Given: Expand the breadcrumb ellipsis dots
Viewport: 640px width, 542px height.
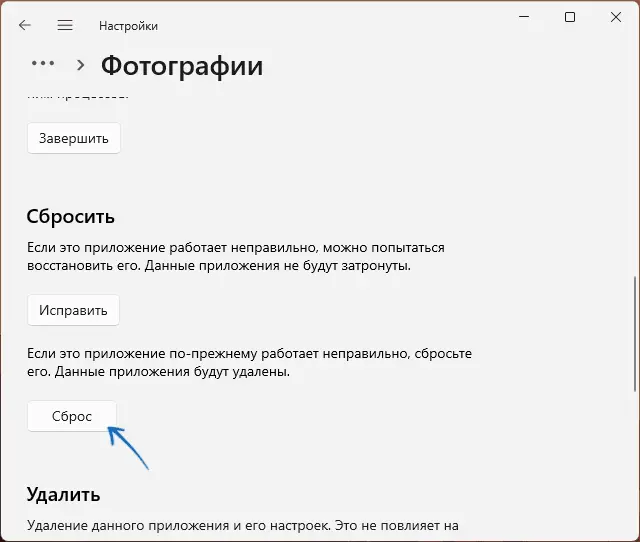Looking at the screenshot, I should coord(43,63).
